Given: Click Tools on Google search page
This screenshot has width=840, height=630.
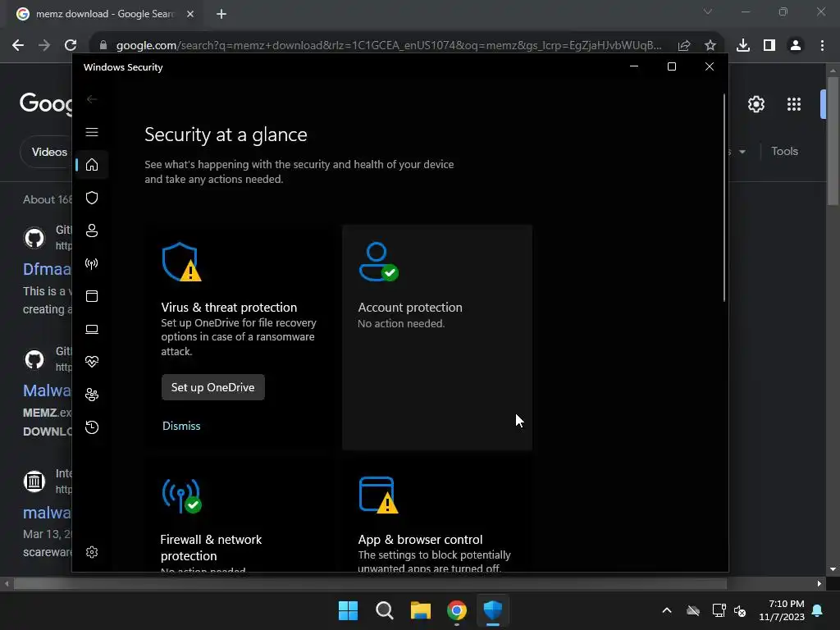Looking at the screenshot, I should (784, 152).
